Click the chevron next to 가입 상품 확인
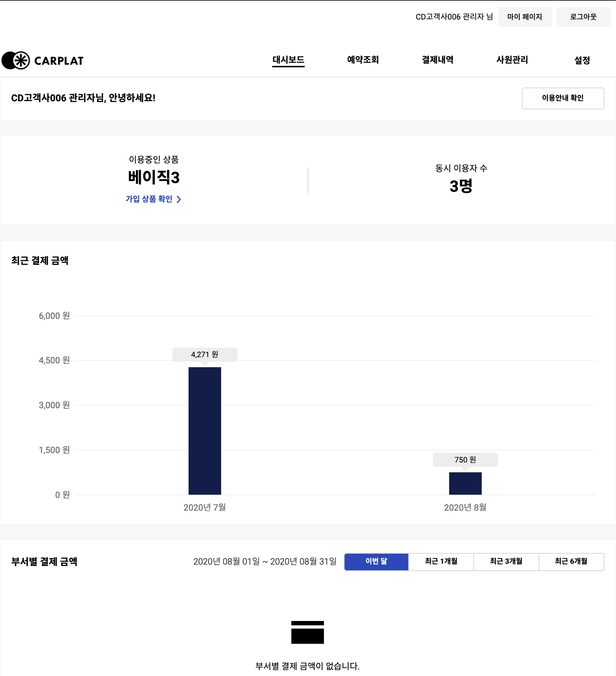This screenshot has height=676, width=616. coord(179,199)
